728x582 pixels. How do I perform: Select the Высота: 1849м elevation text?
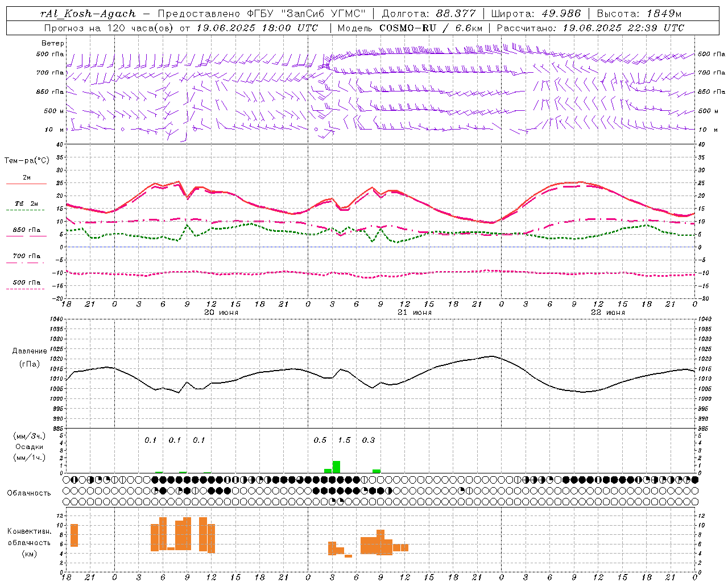point(639,14)
